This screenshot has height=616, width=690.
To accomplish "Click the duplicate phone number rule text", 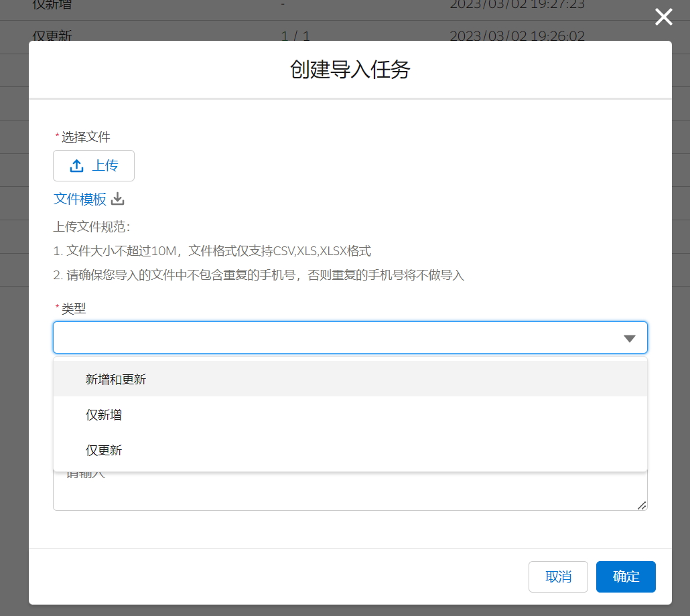I will click(x=259, y=275).
